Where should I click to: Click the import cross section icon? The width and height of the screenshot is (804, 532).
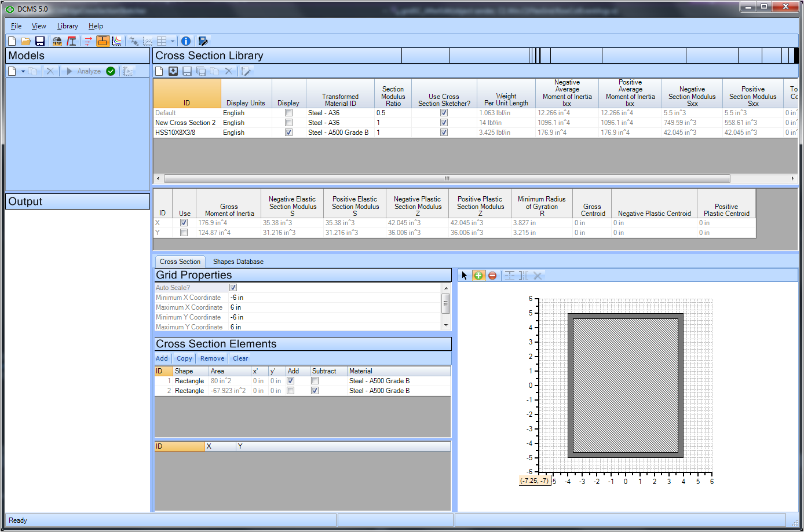click(173, 71)
